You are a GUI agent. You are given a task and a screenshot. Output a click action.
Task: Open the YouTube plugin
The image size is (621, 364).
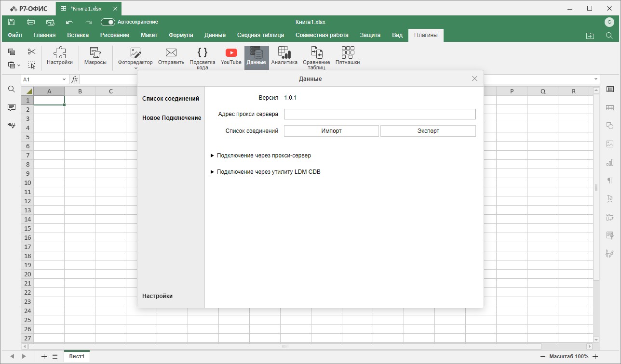(231, 56)
